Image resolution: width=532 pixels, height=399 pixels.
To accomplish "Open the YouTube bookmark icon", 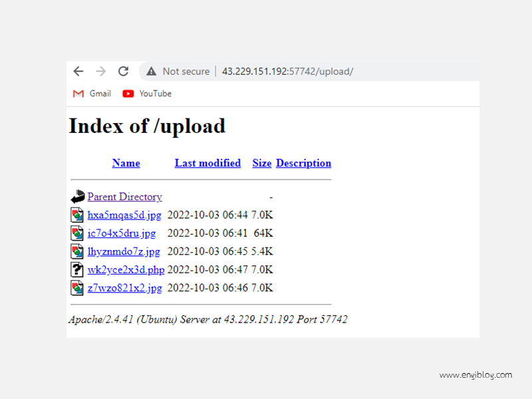I will [128, 94].
